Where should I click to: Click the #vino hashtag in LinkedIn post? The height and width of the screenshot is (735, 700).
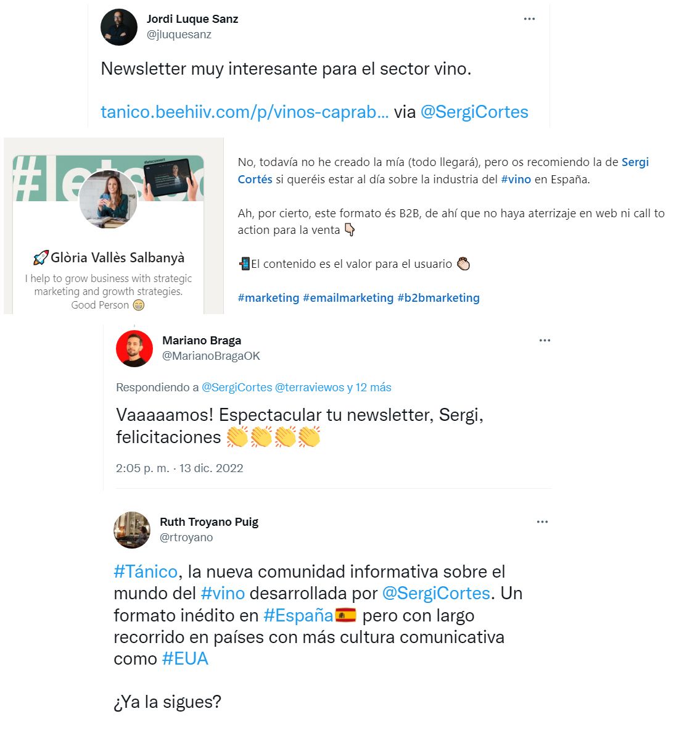tap(516, 180)
